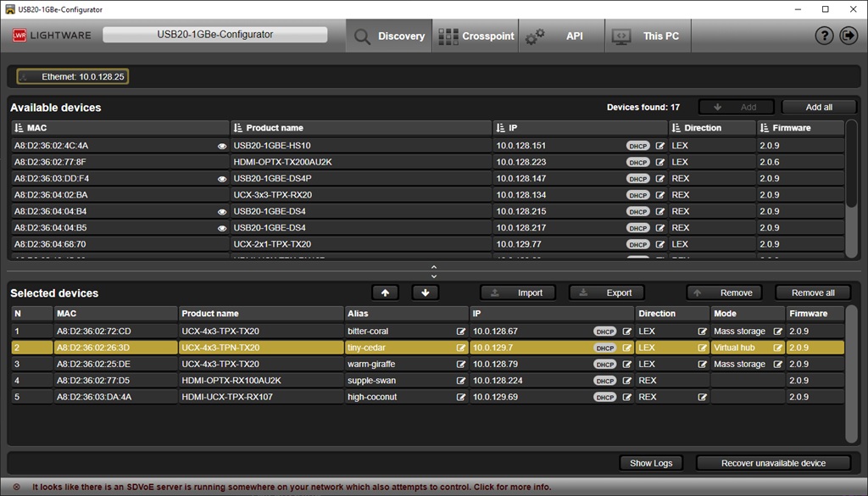The height and width of the screenshot is (496, 868).
Task: Move selected device down with arrow button
Action: (425, 293)
